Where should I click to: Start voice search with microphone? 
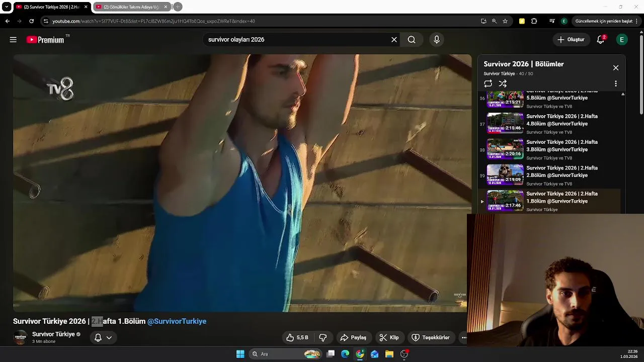(436, 40)
